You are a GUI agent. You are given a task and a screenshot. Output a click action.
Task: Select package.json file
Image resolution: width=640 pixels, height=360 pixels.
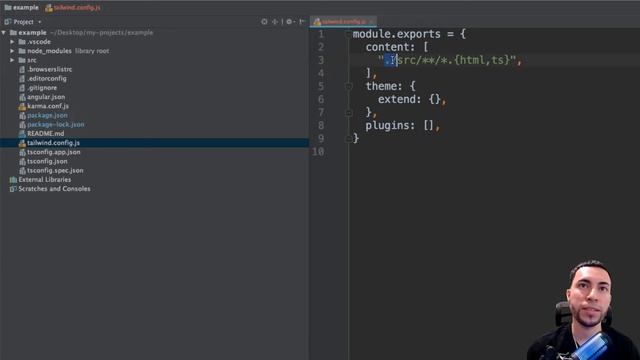(x=47, y=115)
